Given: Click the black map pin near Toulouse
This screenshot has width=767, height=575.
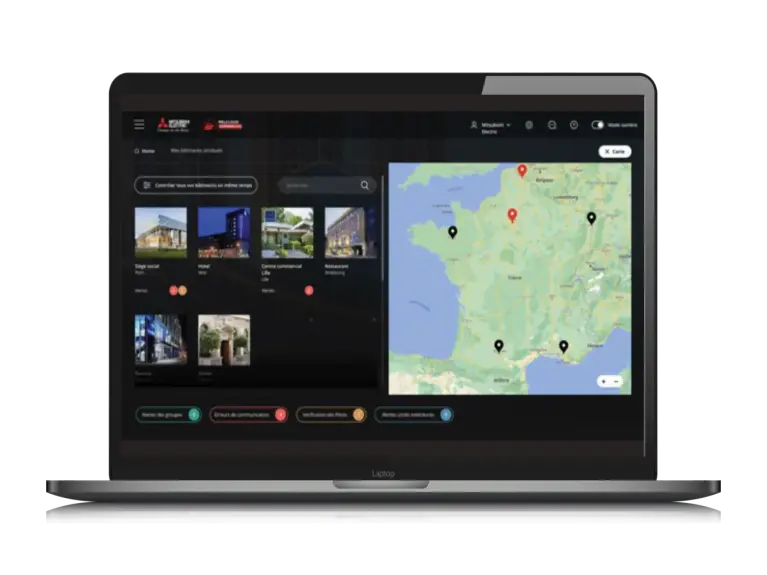Looking at the screenshot, I should tap(498, 346).
